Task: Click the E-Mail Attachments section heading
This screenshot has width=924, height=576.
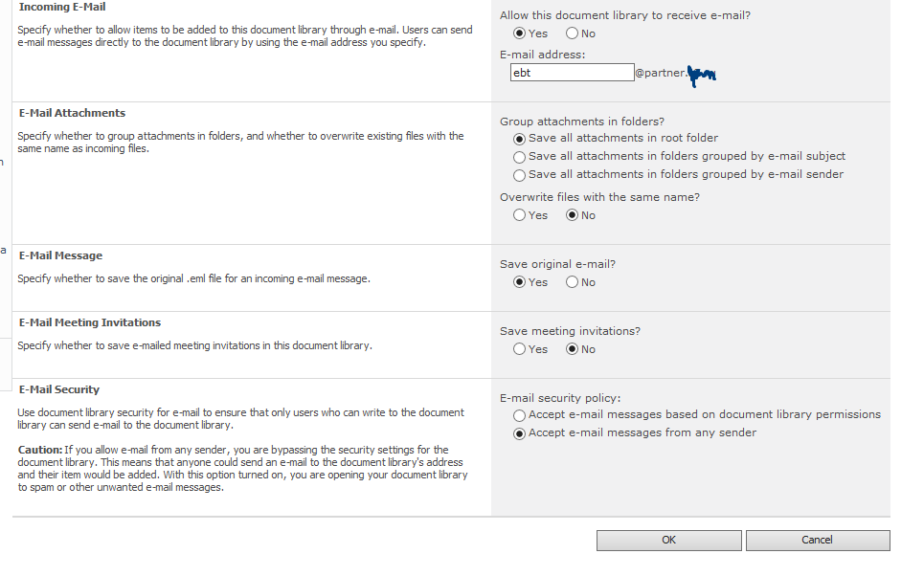Action: coord(72,113)
